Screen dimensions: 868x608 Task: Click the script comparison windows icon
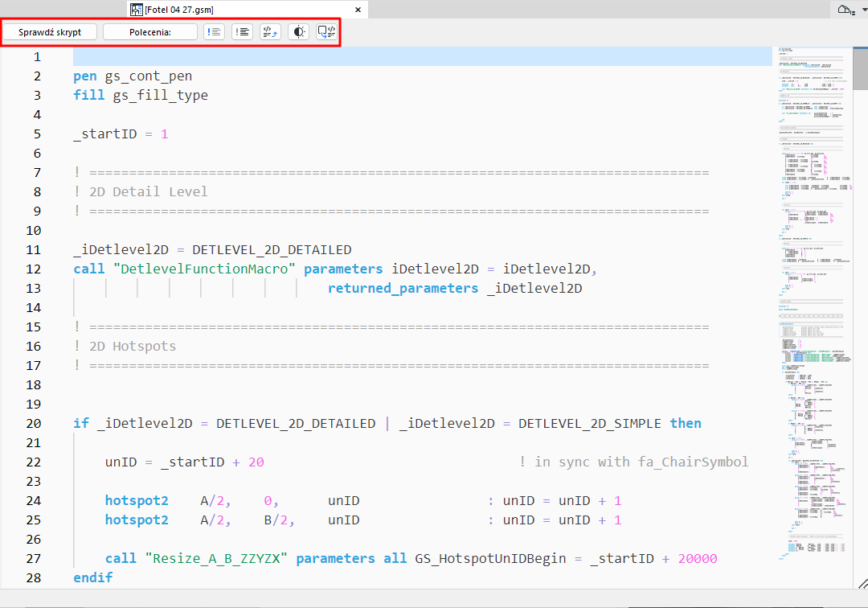tap(325, 31)
